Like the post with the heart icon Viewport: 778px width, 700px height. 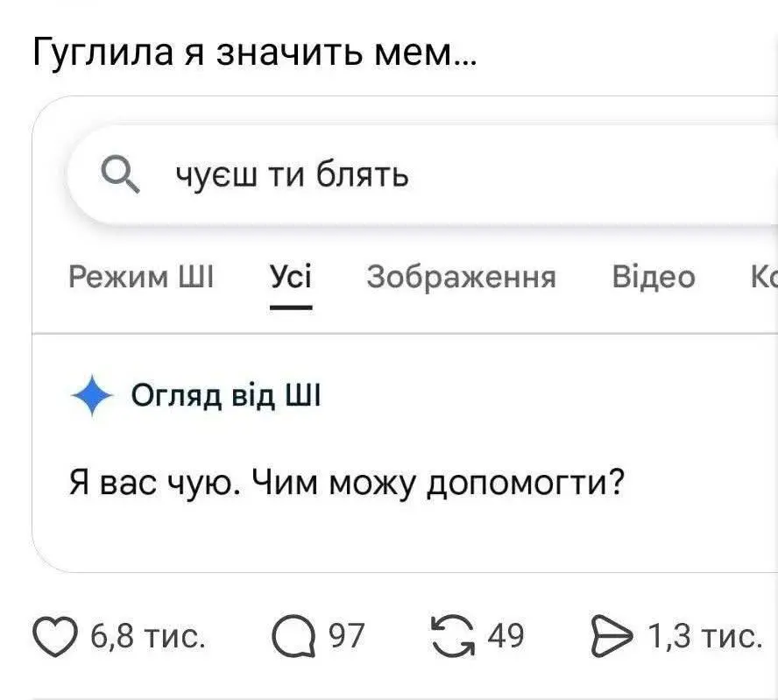pos(54,636)
